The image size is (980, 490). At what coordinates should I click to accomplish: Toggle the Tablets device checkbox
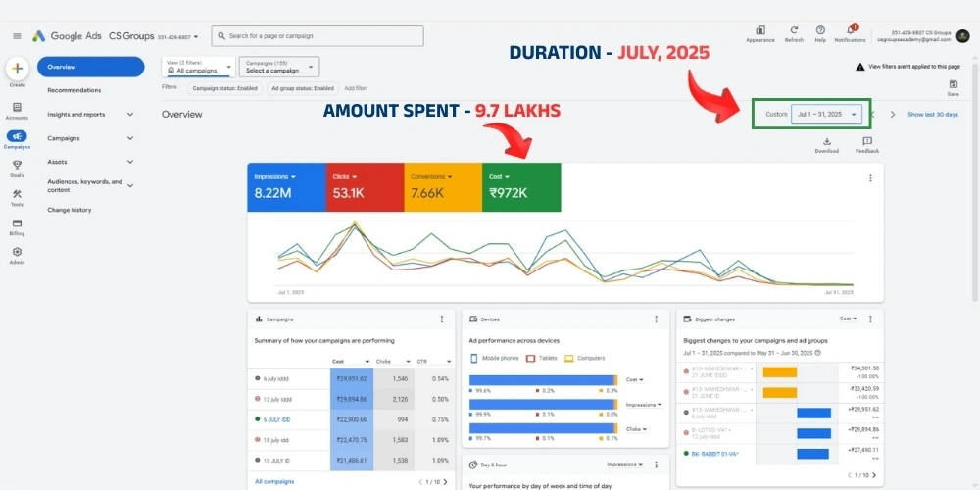(x=530, y=358)
